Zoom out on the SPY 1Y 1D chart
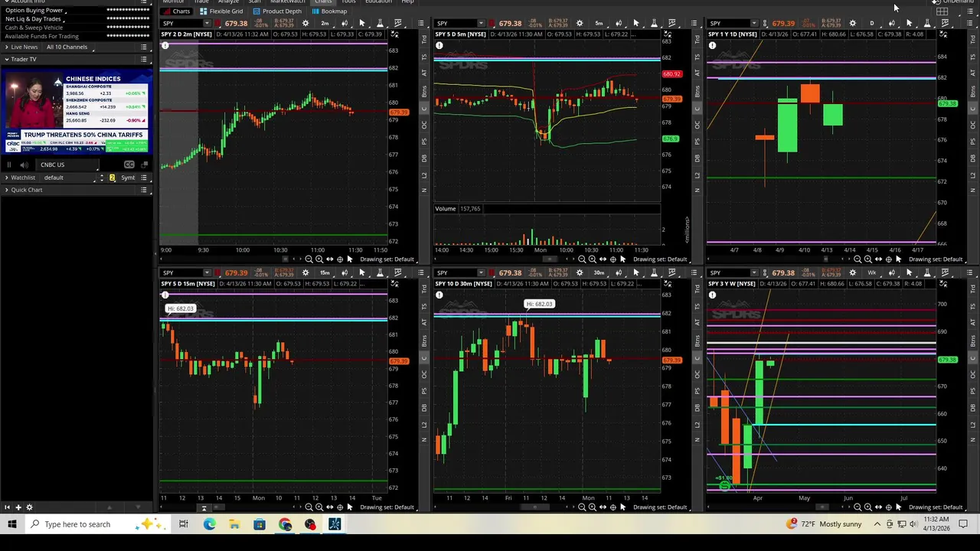980x551 pixels. tap(857, 259)
